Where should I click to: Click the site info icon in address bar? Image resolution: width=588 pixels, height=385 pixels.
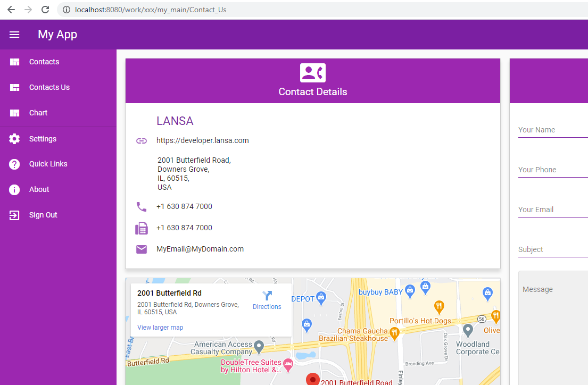(67, 10)
